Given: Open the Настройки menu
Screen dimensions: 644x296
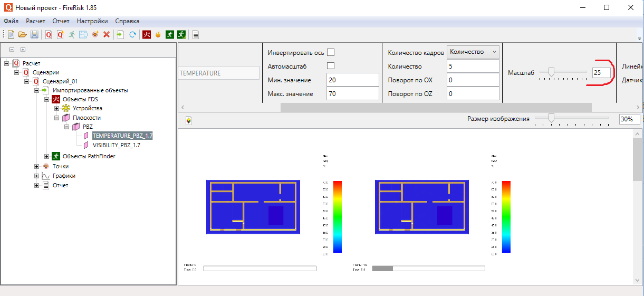Looking at the screenshot, I should (x=92, y=21).
